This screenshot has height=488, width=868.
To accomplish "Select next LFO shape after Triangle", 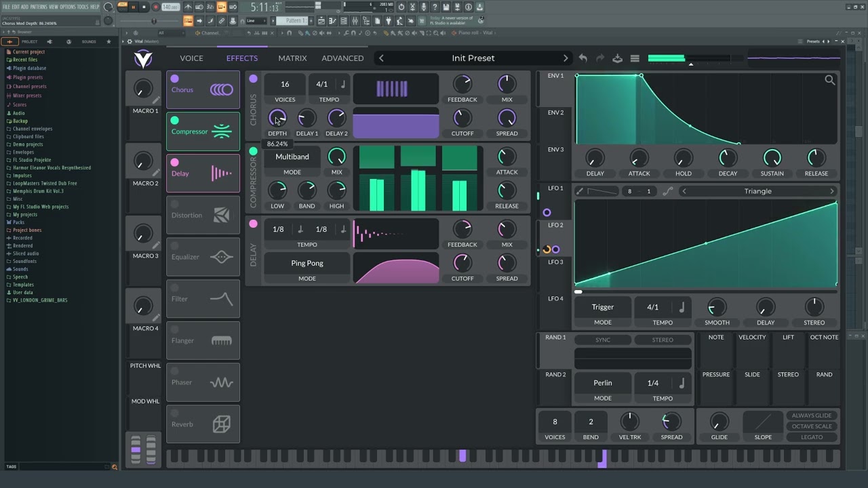I will tap(832, 191).
